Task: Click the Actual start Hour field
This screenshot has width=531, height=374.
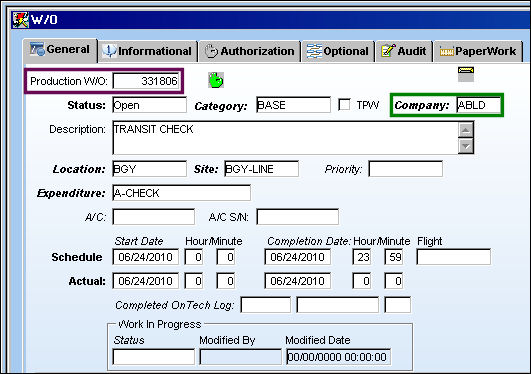Action: (x=194, y=281)
